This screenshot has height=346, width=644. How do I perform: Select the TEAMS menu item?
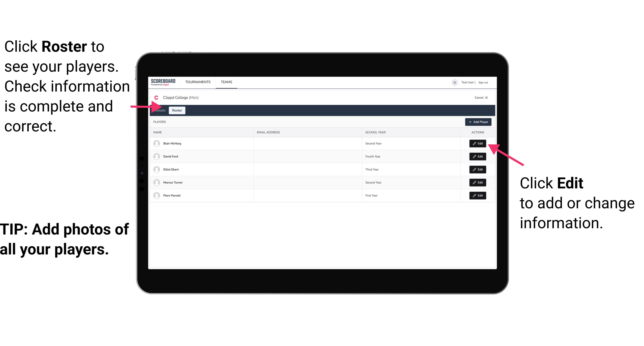226,82
